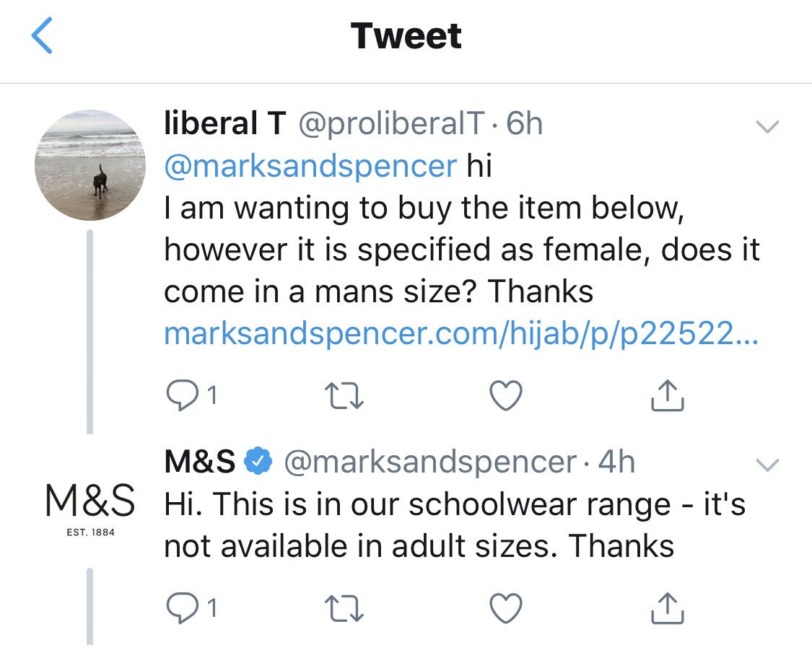Like the M&S reply tweet
812x650 pixels.
pyautogui.click(x=505, y=610)
